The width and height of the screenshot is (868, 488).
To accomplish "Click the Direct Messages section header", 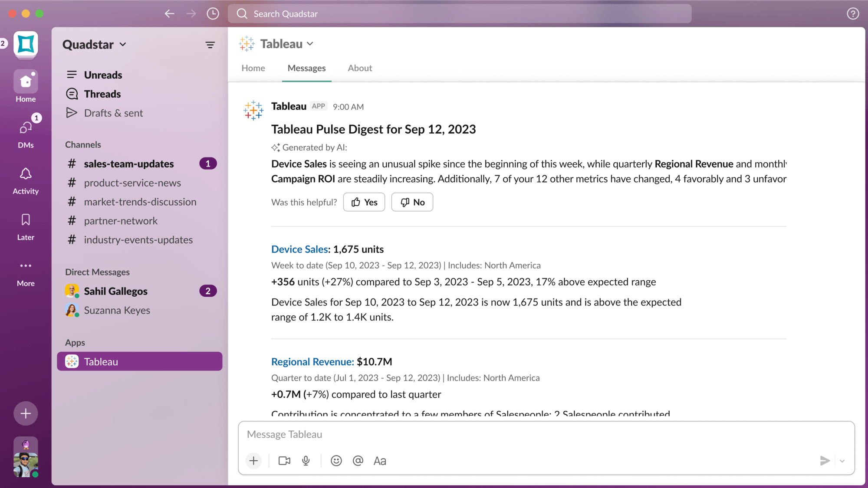I will pyautogui.click(x=97, y=272).
